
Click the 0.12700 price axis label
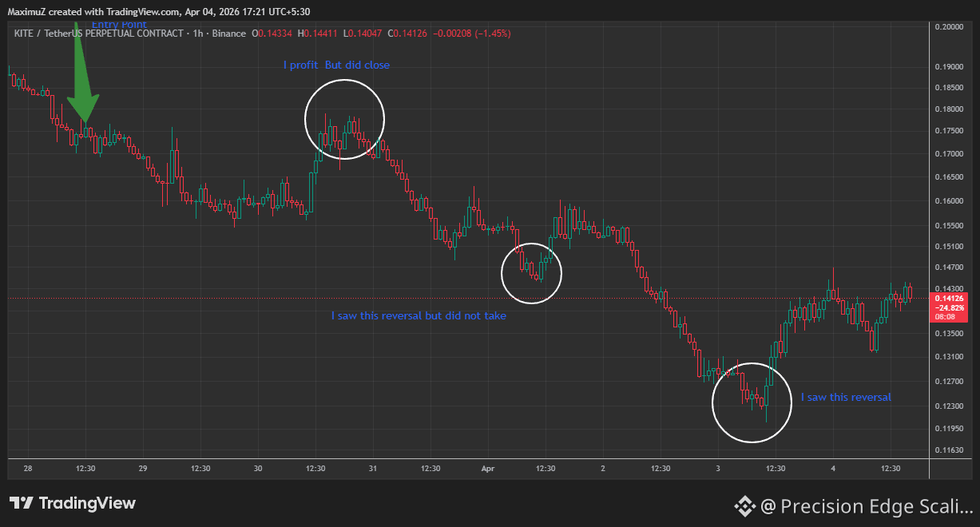948,382
